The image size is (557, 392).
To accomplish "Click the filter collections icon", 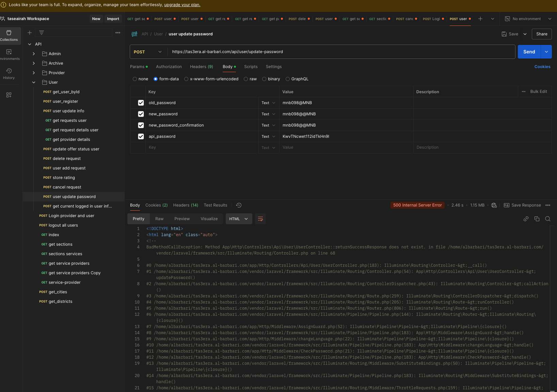I will 42,33.
